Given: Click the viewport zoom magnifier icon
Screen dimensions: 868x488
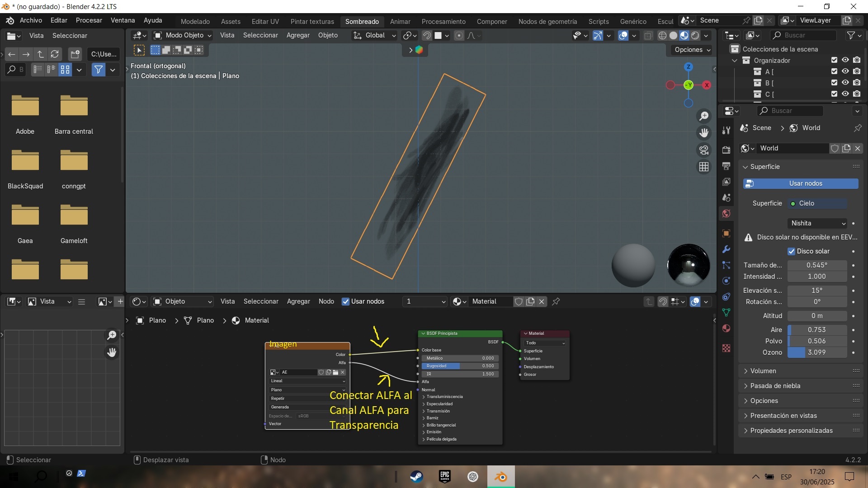Looking at the screenshot, I should pos(704,116).
